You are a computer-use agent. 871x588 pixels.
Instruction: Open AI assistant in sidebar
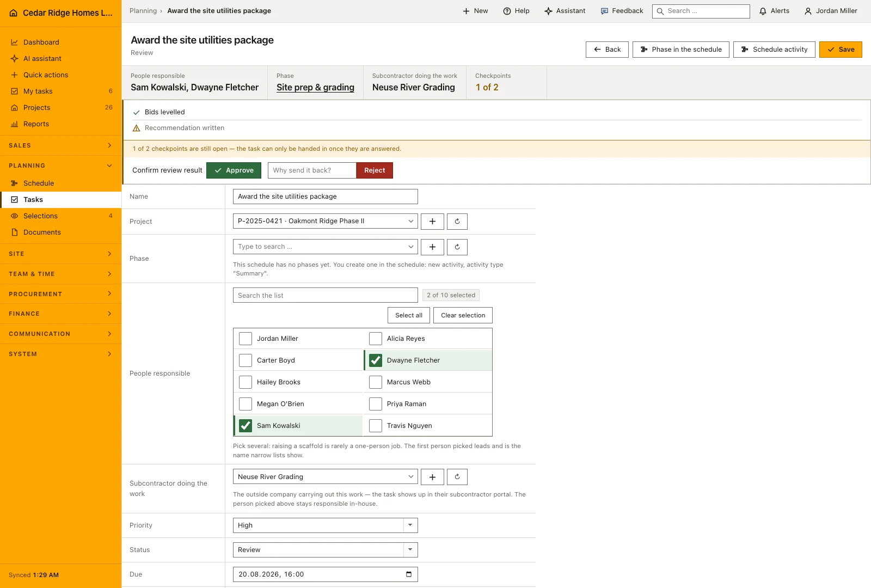pos(60,59)
